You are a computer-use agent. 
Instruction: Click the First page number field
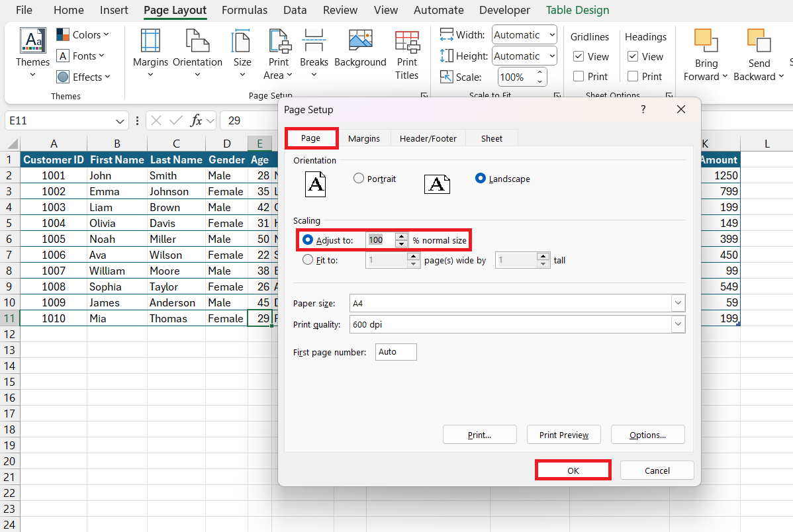(396, 352)
